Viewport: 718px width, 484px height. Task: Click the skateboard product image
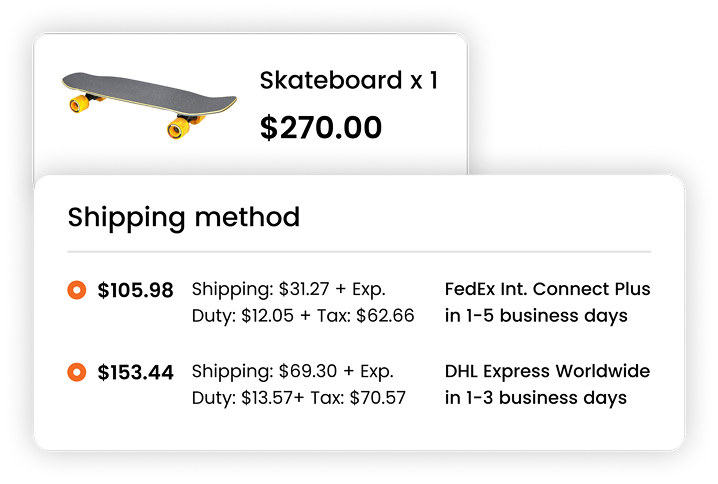coord(150,100)
